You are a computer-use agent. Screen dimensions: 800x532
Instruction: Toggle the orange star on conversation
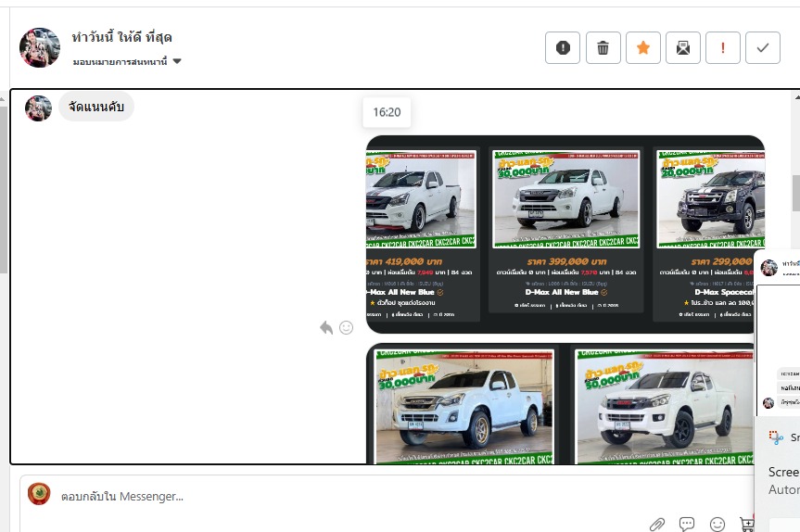(642, 47)
